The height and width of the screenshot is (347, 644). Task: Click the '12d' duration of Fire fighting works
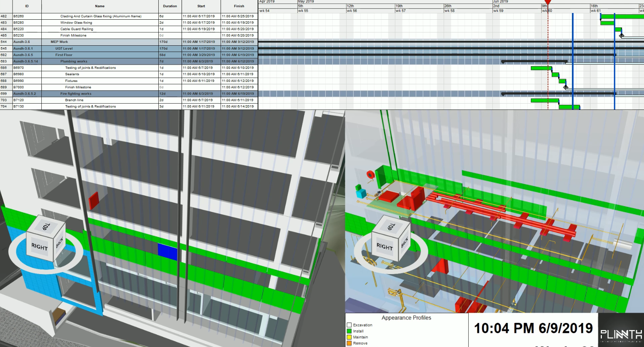click(x=162, y=94)
